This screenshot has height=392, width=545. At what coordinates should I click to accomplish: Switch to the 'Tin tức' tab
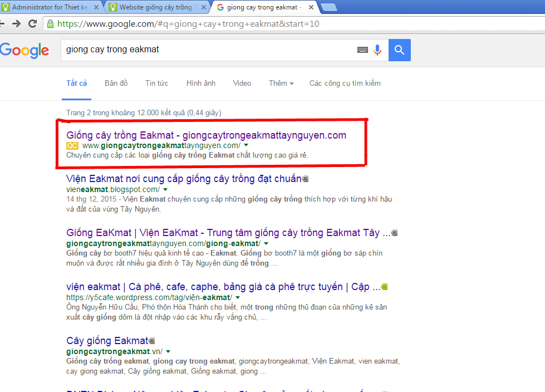157,84
